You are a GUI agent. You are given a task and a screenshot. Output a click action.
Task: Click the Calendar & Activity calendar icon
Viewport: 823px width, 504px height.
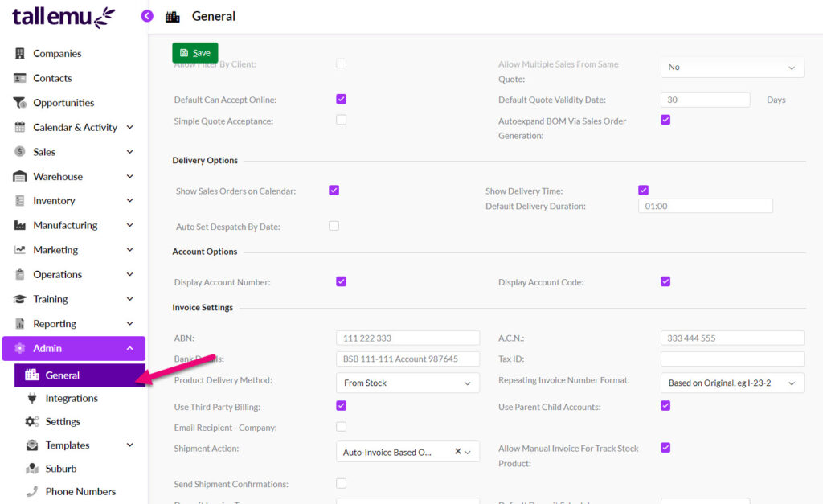point(20,127)
